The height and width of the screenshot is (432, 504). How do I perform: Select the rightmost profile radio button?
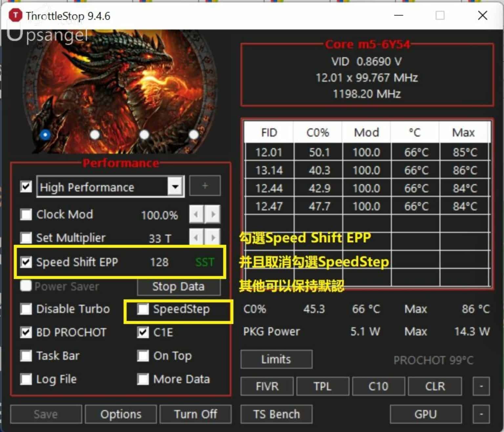click(x=194, y=134)
